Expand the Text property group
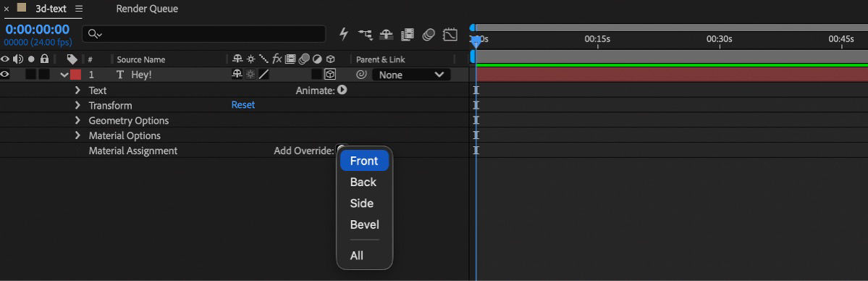Screen dimensions: 868x281 coord(77,90)
